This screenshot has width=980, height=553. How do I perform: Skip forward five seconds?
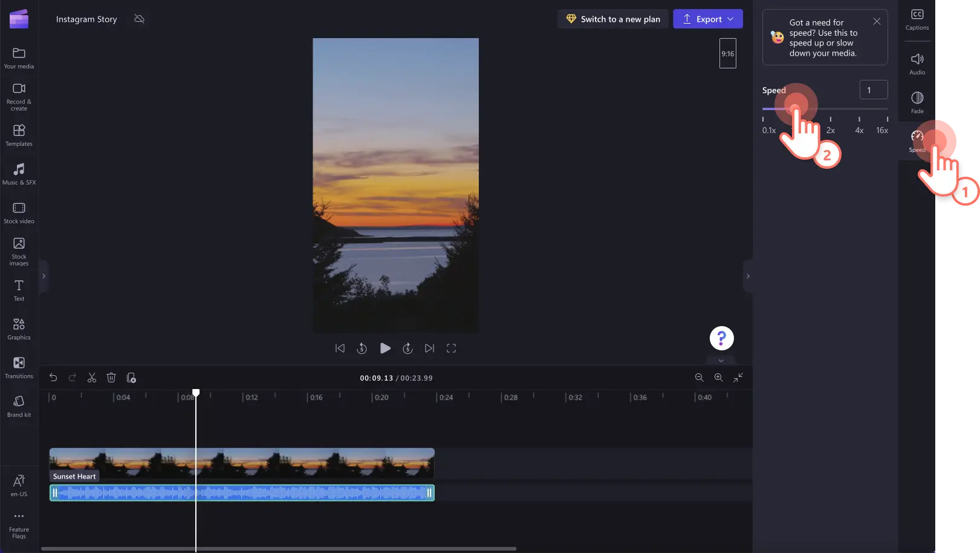407,348
